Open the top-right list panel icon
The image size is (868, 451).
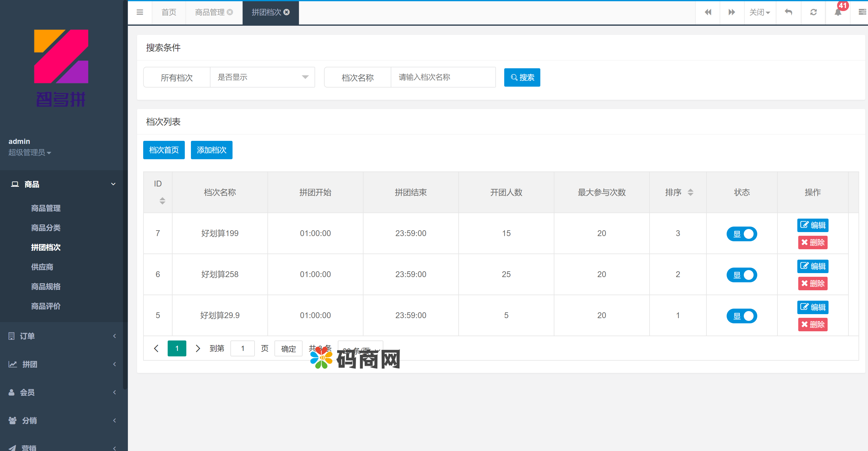(862, 13)
